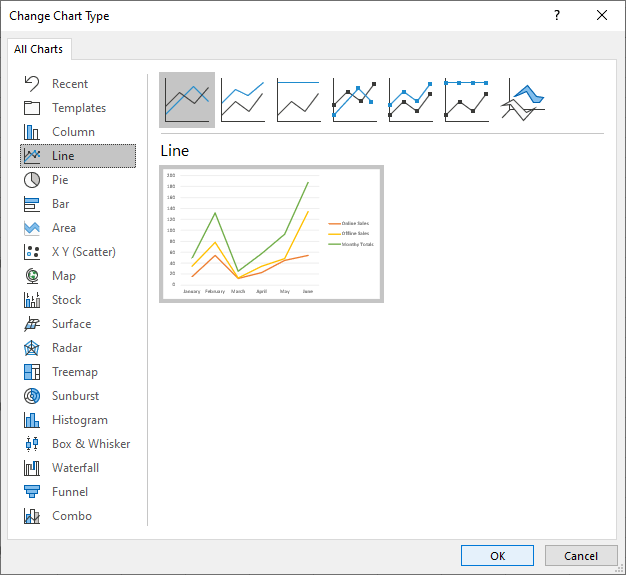The height and width of the screenshot is (575, 626).
Task: Click the Help question mark button
Action: pyautogui.click(x=556, y=16)
